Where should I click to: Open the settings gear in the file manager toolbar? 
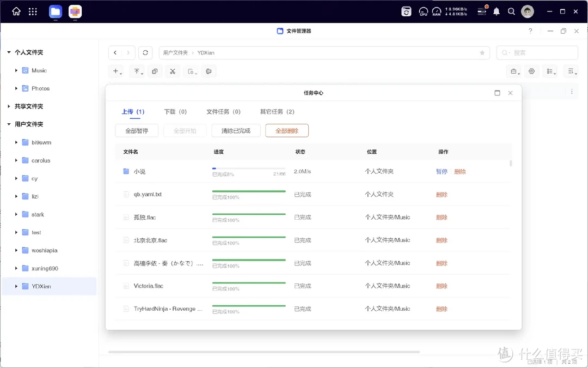point(531,71)
